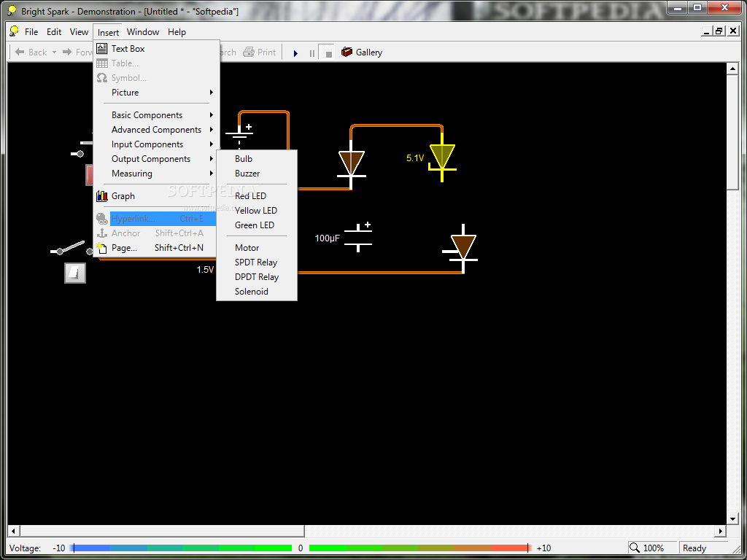Click the voltage color scale bar

point(300,548)
